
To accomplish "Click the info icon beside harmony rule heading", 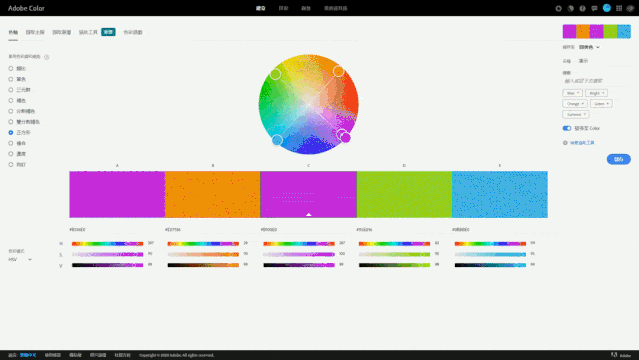I will click(x=46, y=57).
